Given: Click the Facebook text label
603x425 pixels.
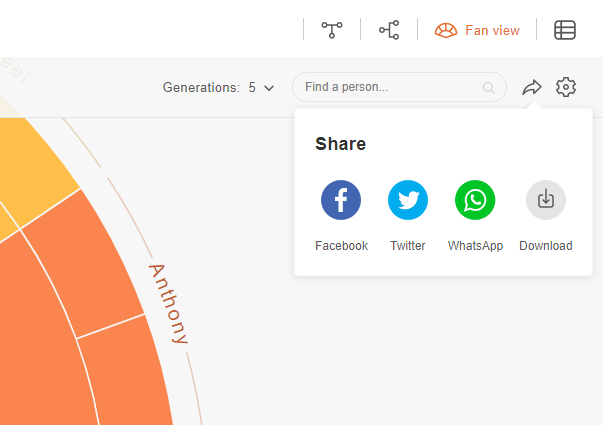Looking at the screenshot, I should (341, 245).
